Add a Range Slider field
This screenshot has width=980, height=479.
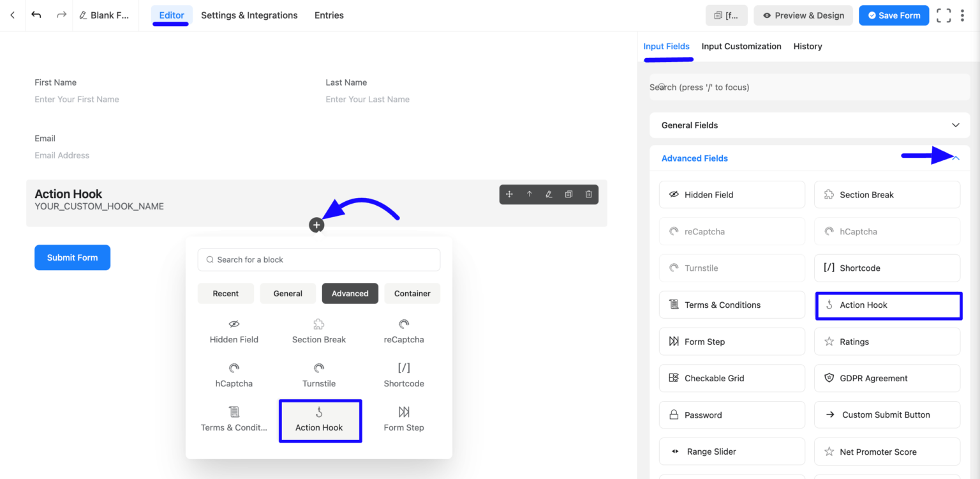pos(731,451)
